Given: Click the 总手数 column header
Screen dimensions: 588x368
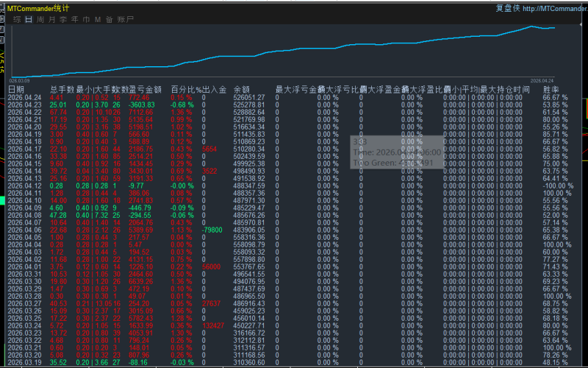Looking at the screenshot, I should [x=62, y=89].
